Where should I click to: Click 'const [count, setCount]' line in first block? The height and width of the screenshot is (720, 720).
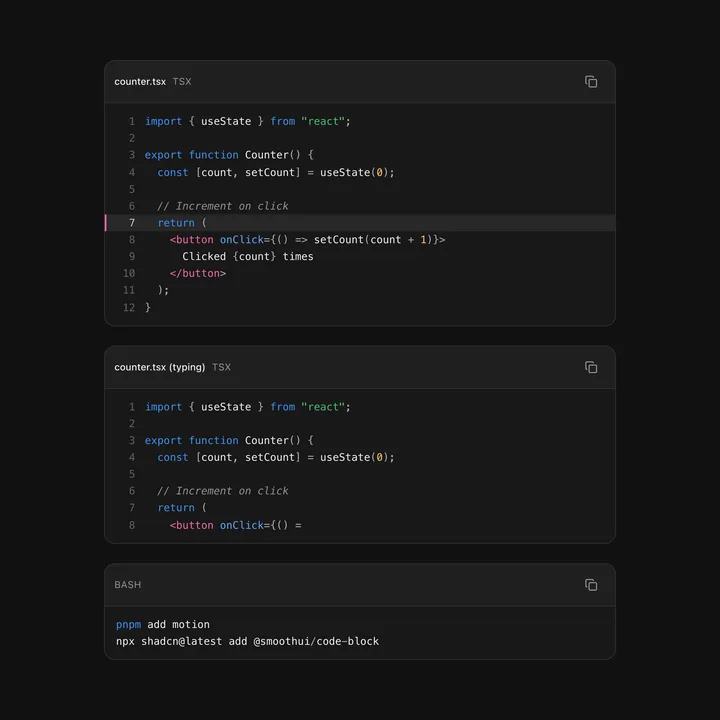click(x=276, y=172)
